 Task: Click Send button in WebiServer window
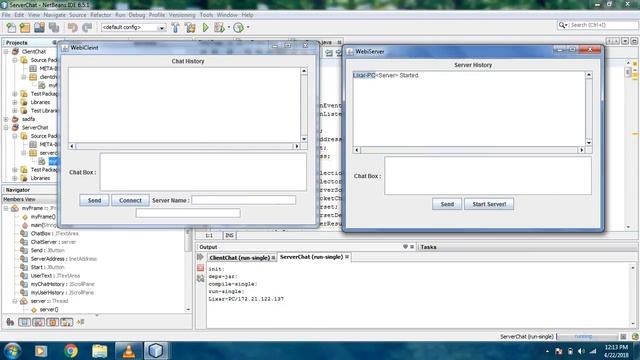(447, 204)
